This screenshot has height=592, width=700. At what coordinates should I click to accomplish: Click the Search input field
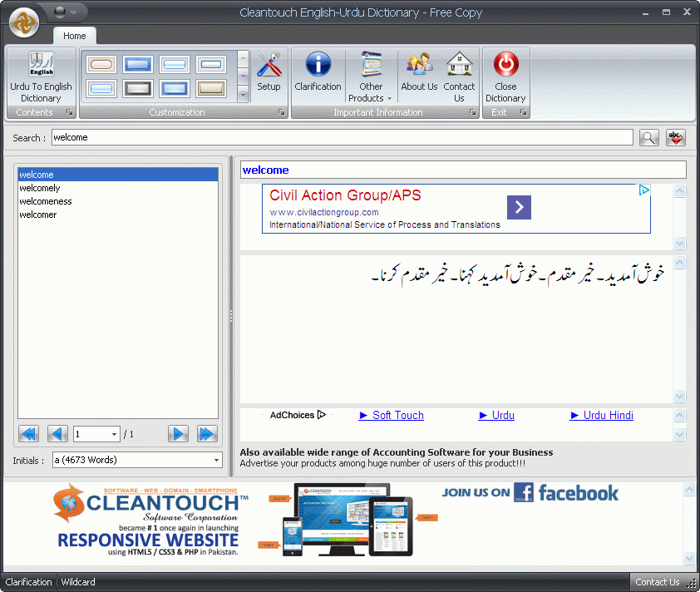click(342, 137)
